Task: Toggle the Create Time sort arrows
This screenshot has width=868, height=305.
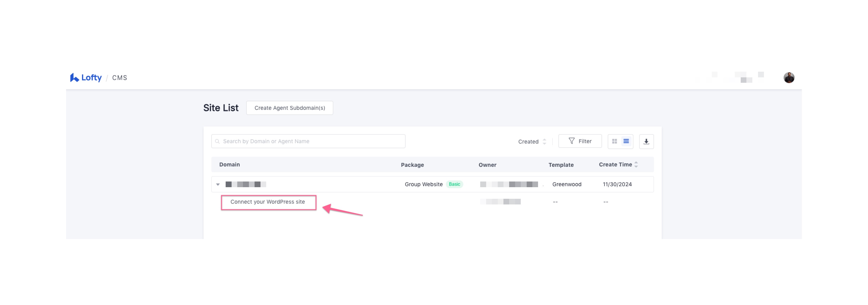Action: [x=636, y=165]
